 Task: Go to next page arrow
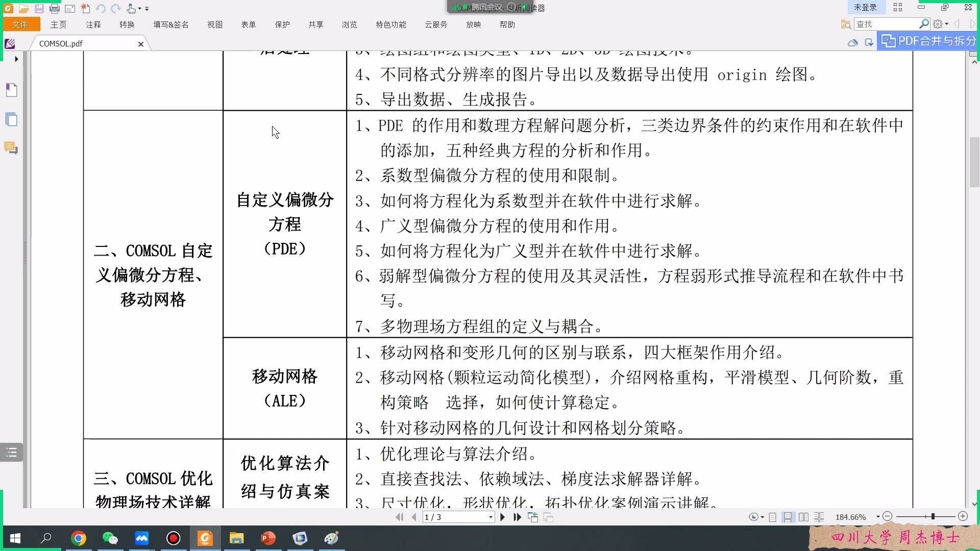[x=503, y=517]
